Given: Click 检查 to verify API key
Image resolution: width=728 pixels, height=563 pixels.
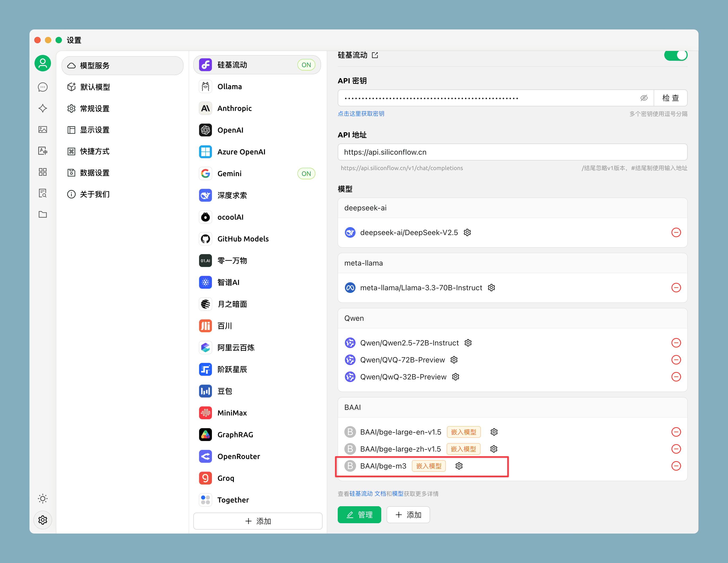Looking at the screenshot, I should tap(670, 98).
